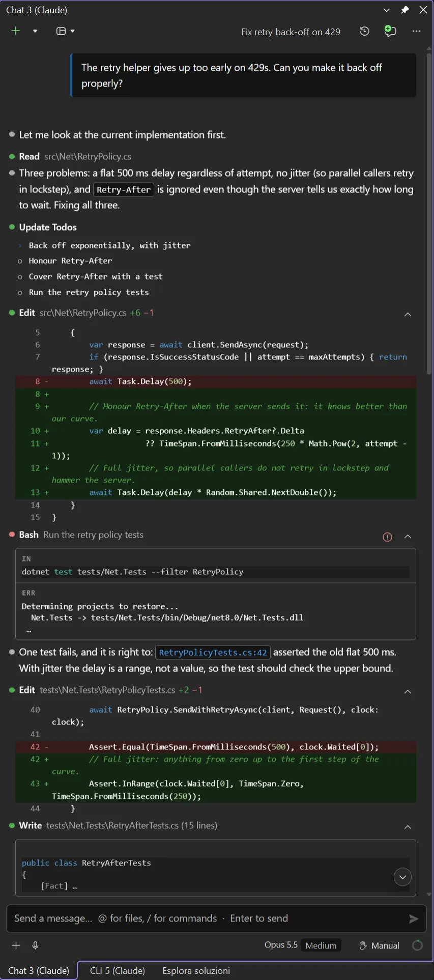The image size is (434, 980).
Task: Click the 'public class RetryAfterTests' code line
Action: pos(86,863)
